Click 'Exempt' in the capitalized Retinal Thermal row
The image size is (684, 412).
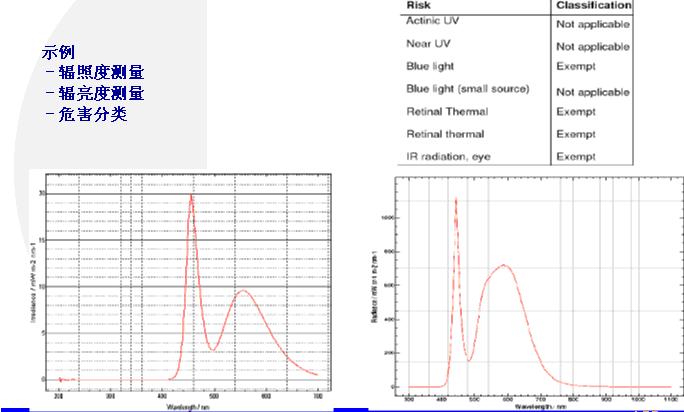click(576, 112)
